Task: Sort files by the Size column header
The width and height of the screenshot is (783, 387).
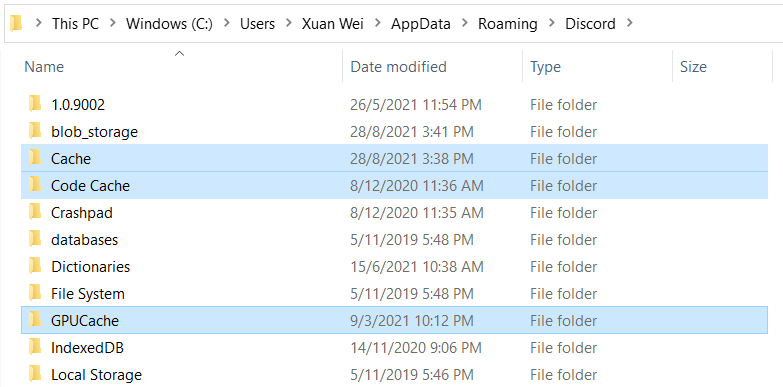Action: pos(722,66)
